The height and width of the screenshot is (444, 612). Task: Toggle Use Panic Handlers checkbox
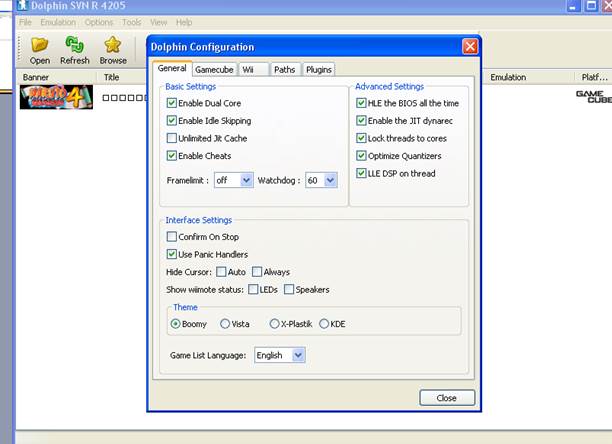point(171,254)
